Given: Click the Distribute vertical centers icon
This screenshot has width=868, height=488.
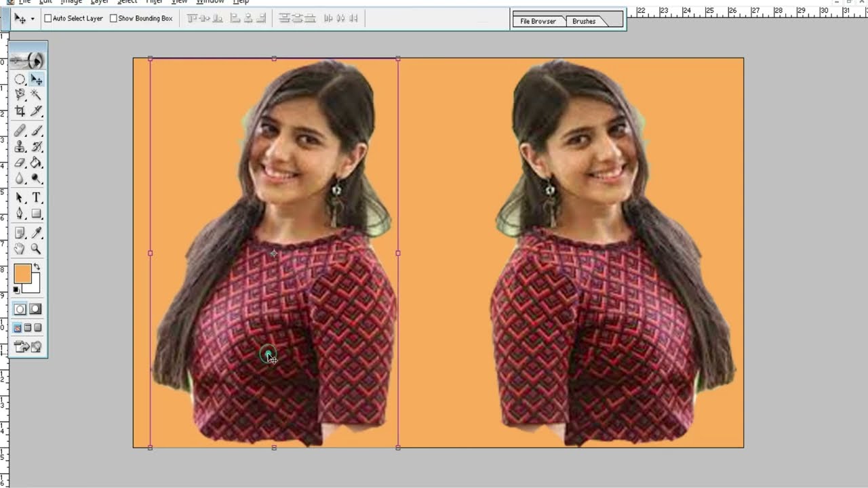Looking at the screenshot, I should 297,18.
